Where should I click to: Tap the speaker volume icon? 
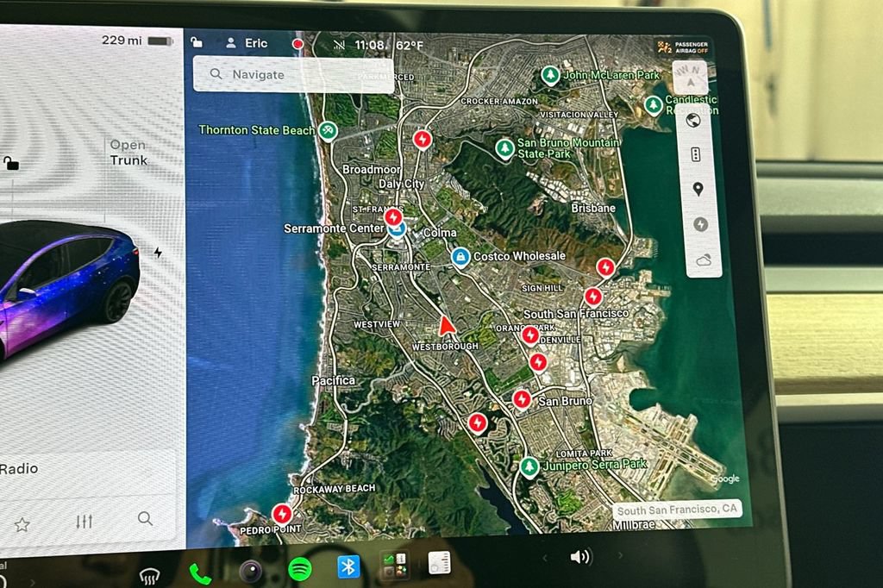580,557
